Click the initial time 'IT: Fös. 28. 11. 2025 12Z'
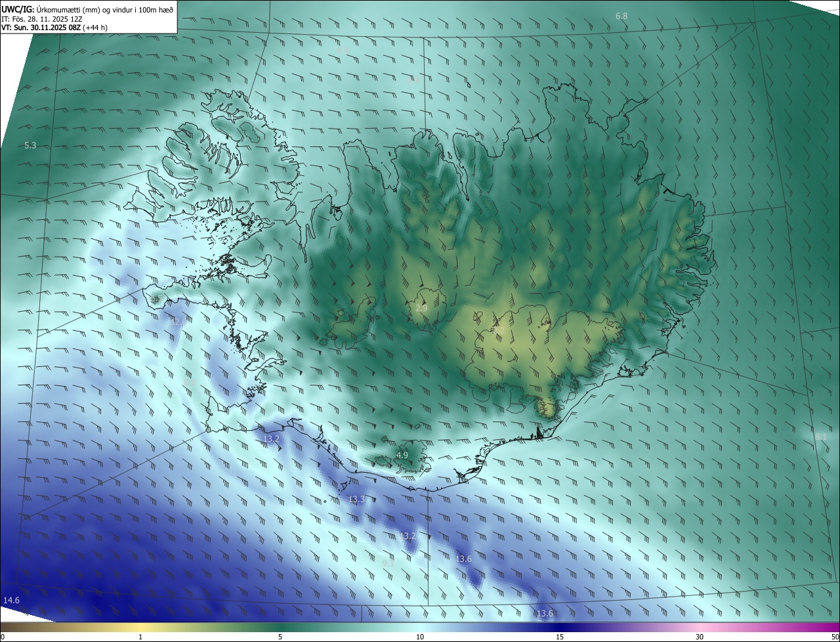Image resolution: width=840 pixels, height=642 pixels. (42, 18)
